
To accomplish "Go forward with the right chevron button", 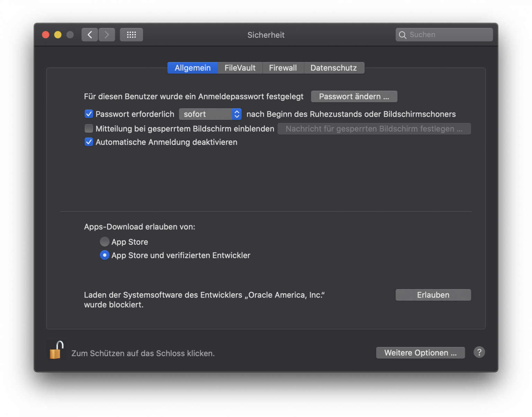I will click(x=107, y=35).
